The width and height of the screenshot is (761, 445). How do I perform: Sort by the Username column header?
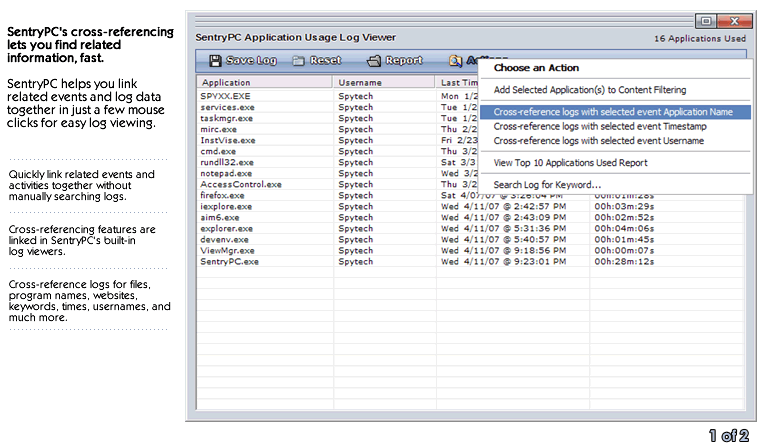pos(383,82)
